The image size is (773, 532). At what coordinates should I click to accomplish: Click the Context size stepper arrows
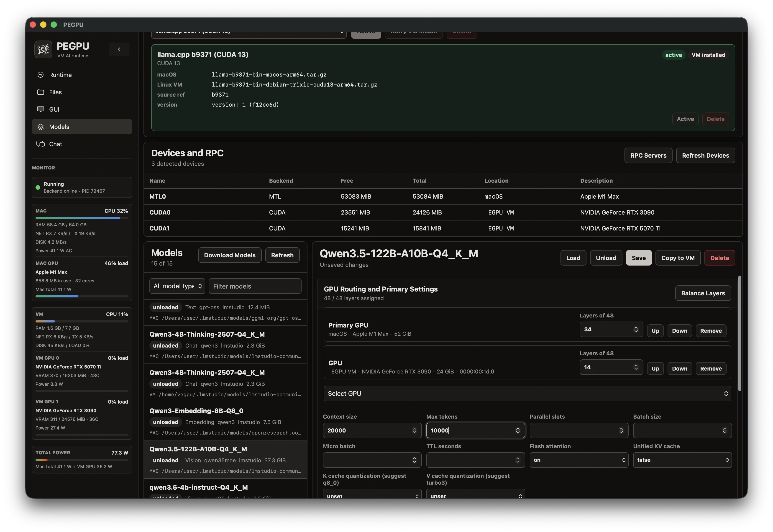click(414, 430)
